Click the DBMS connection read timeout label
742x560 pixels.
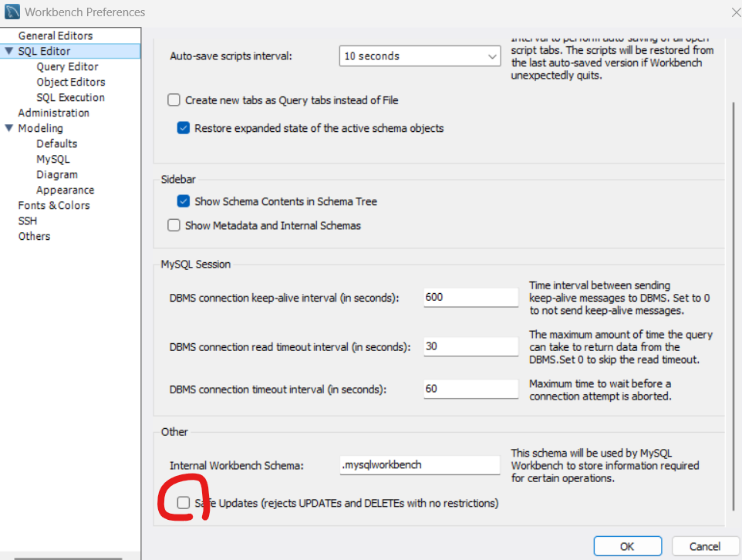pos(289,347)
